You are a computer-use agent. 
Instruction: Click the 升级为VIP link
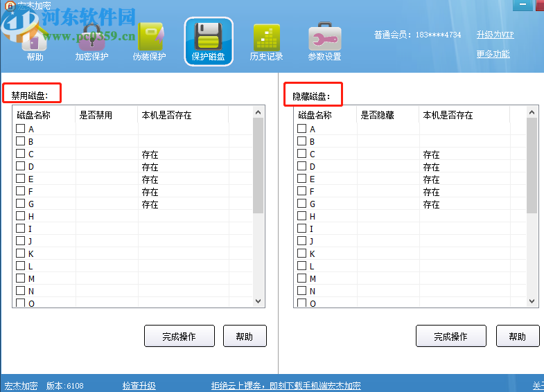495,35
